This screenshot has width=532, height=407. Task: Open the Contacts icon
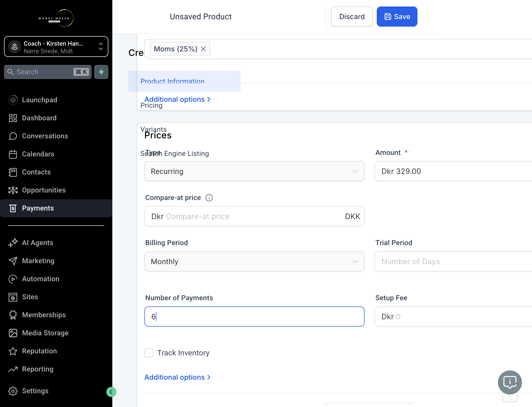pos(13,172)
